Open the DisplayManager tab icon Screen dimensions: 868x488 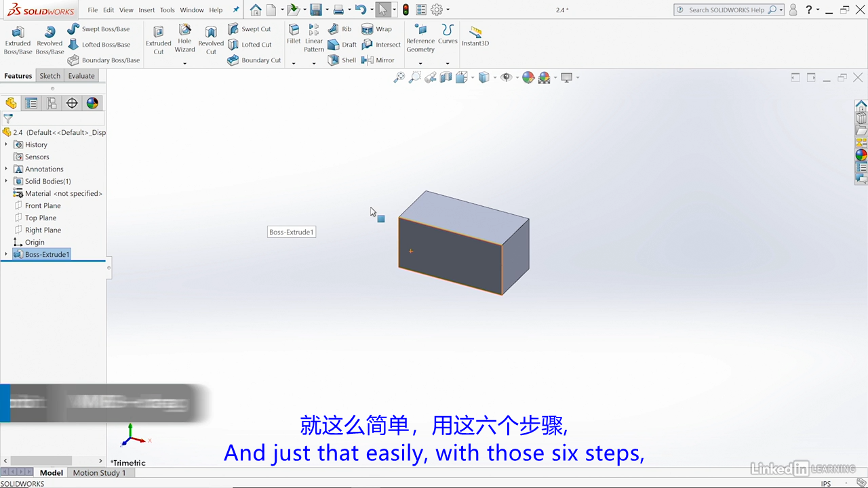(92, 103)
